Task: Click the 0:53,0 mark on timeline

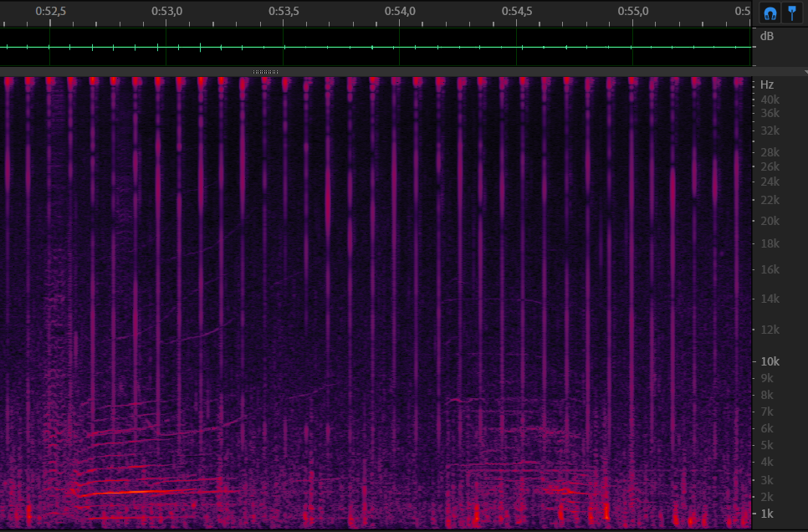Action: (x=166, y=11)
